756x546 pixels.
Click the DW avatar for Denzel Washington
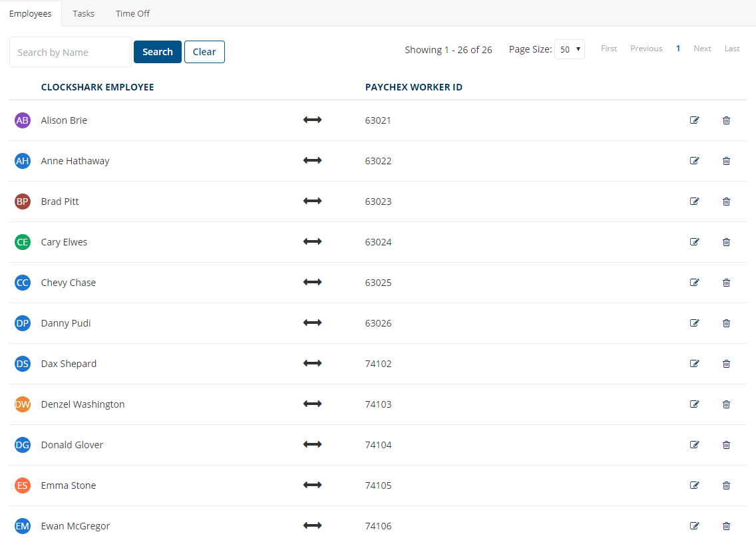click(x=23, y=404)
